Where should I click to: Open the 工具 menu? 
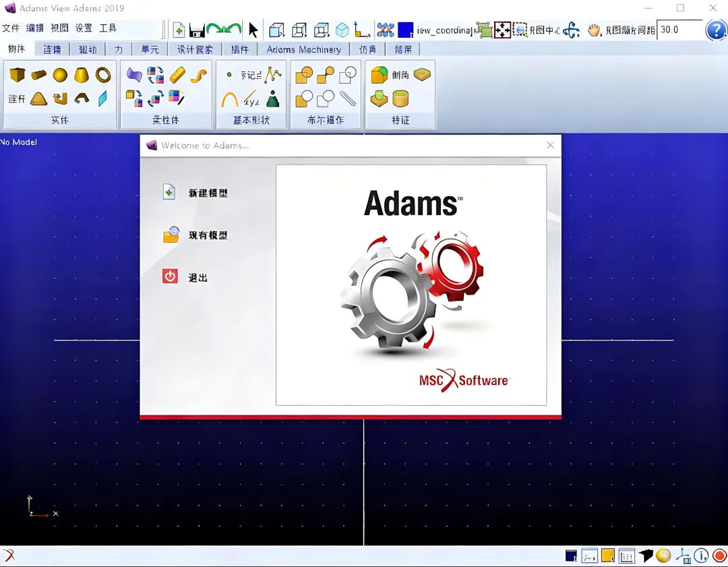(x=108, y=28)
